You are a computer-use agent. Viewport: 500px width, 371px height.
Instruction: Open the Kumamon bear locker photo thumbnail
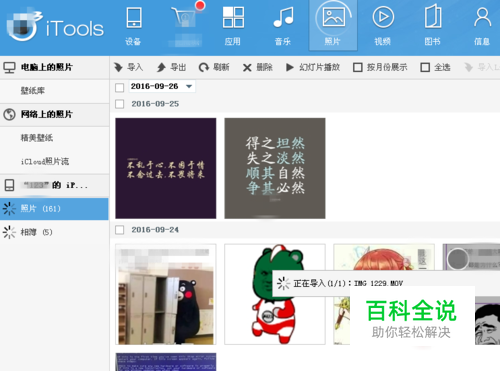tap(166, 294)
